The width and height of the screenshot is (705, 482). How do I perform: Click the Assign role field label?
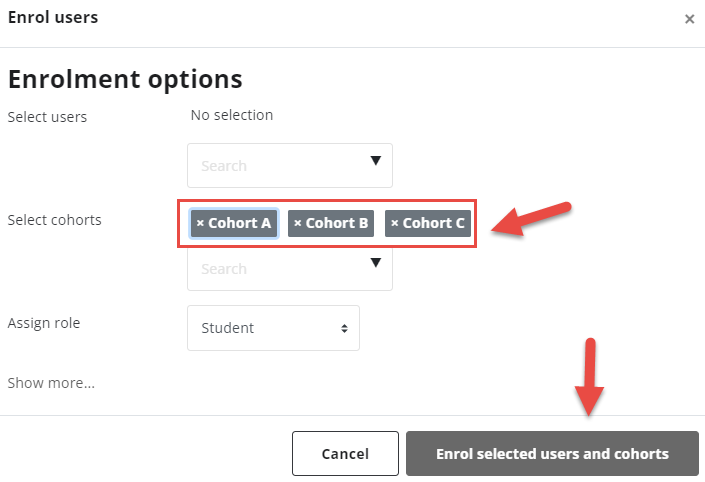(x=44, y=323)
